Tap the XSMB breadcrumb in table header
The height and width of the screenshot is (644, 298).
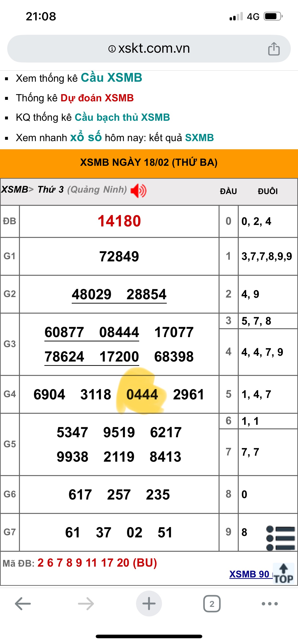[x=15, y=190]
